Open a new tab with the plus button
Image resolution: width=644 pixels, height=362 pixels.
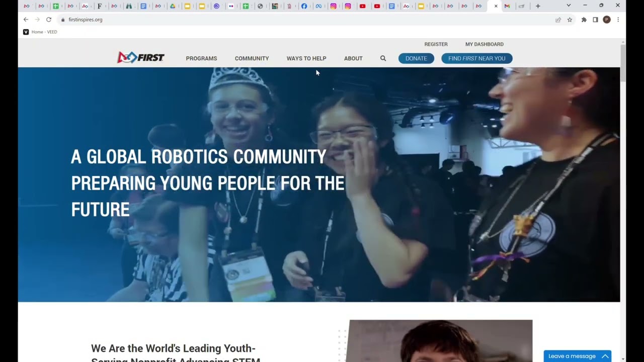(x=538, y=6)
